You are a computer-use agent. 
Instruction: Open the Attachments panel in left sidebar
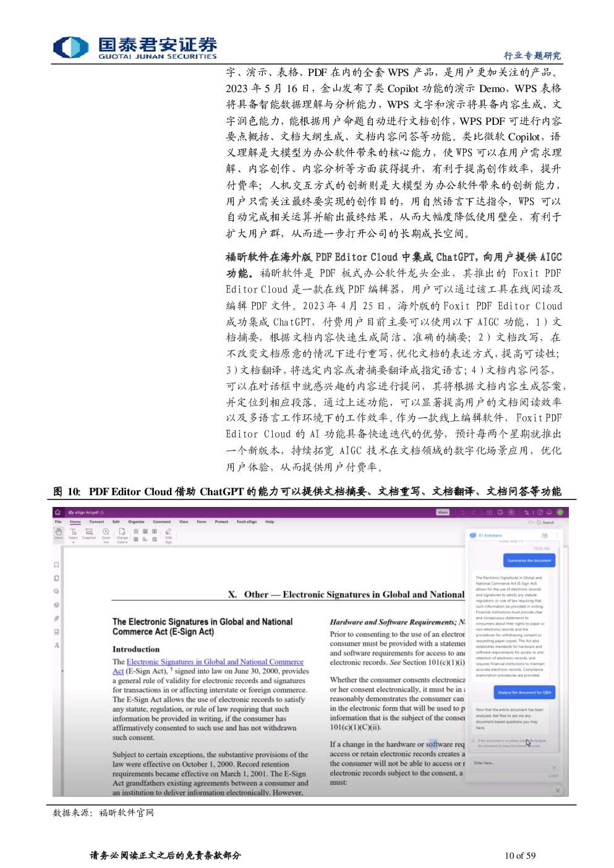tap(57, 618)
